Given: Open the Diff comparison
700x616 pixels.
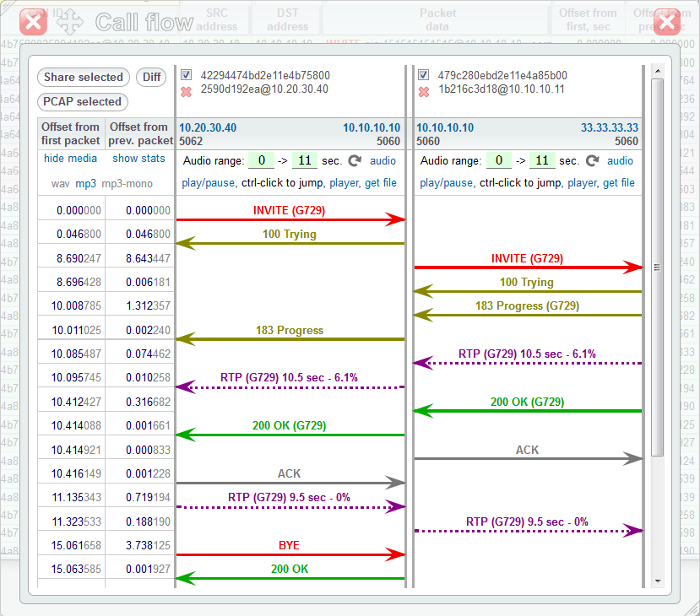Looking at the screenshot, I should coord(151,77).
